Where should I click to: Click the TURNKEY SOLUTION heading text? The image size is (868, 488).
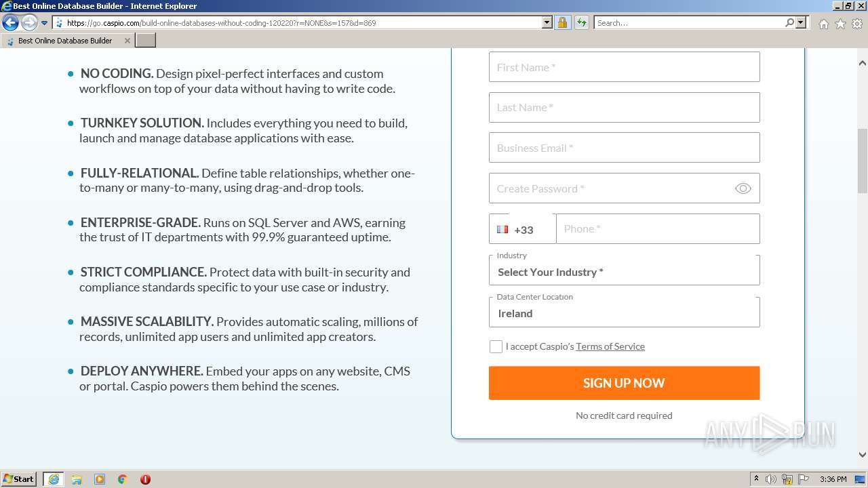pyautogui.click(x=142, y=123)
